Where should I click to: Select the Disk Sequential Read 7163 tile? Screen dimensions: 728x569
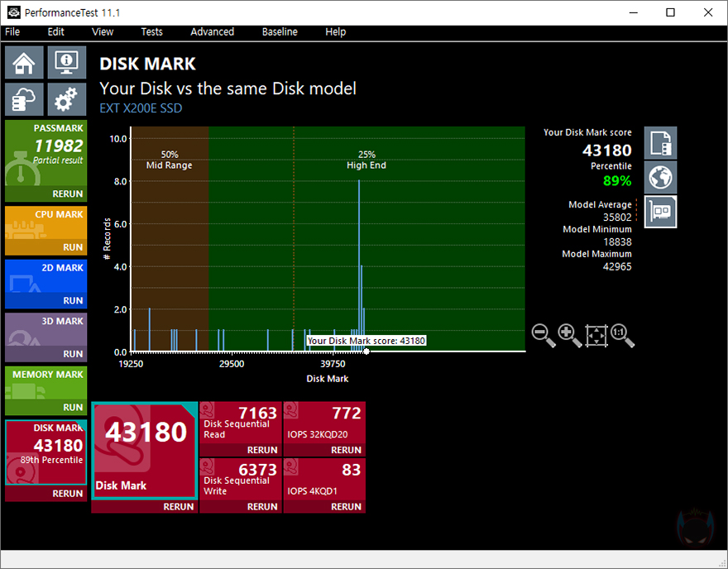click(x=241, y=423)
